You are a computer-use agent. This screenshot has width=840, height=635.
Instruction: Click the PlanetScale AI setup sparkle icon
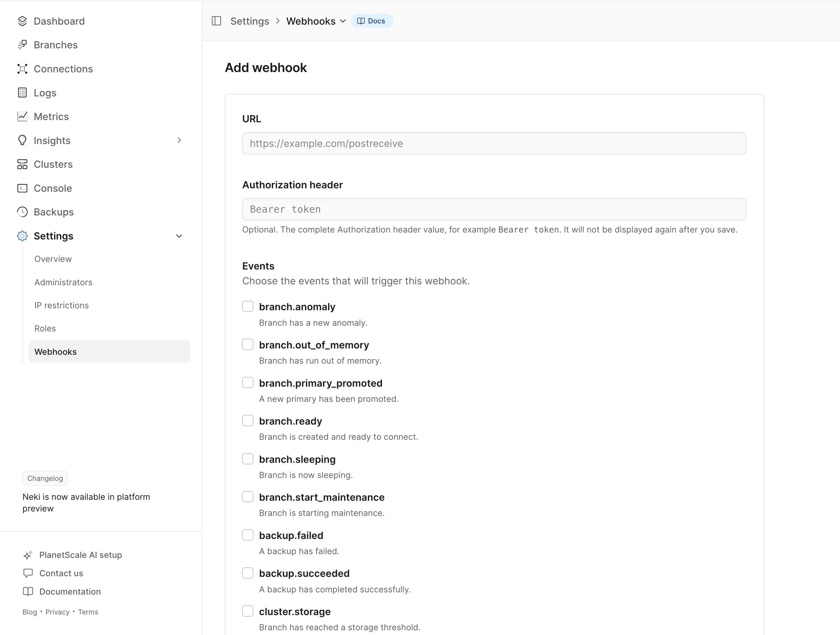click(x=28, y=555)
